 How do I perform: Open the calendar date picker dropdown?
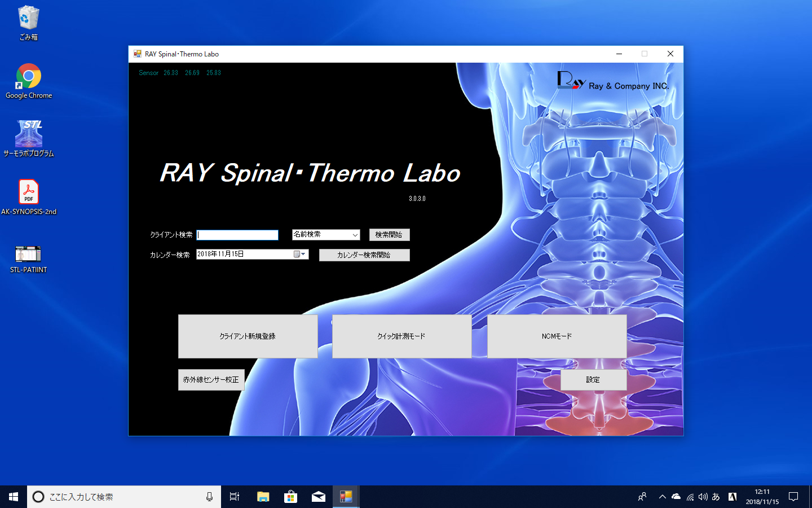pyautogui.click(x=300, y=255)
